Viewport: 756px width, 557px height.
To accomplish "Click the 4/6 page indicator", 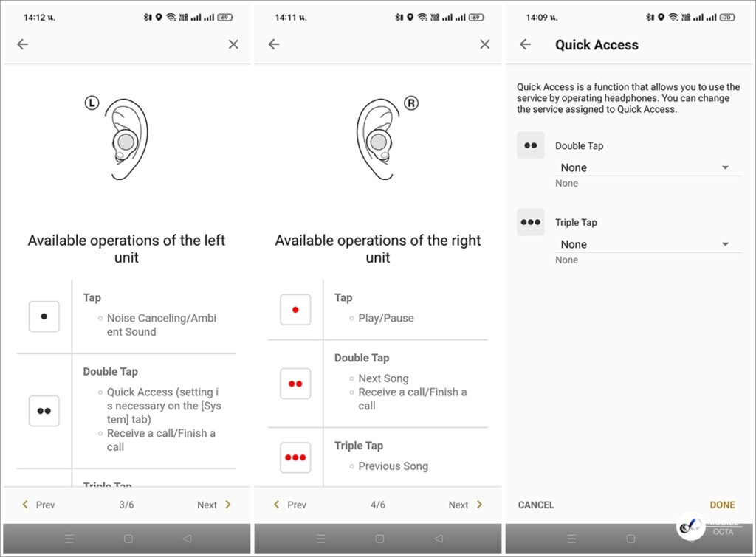I will click(378, 505).
